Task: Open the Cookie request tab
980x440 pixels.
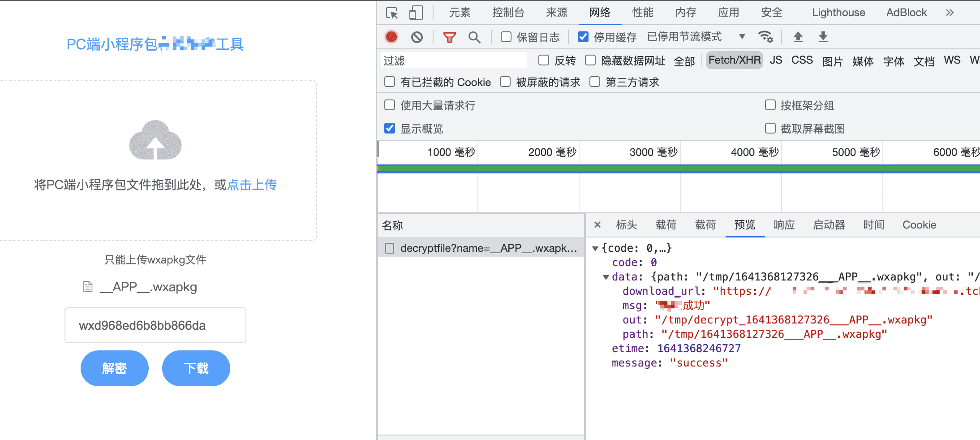Action: coord(919,224)
